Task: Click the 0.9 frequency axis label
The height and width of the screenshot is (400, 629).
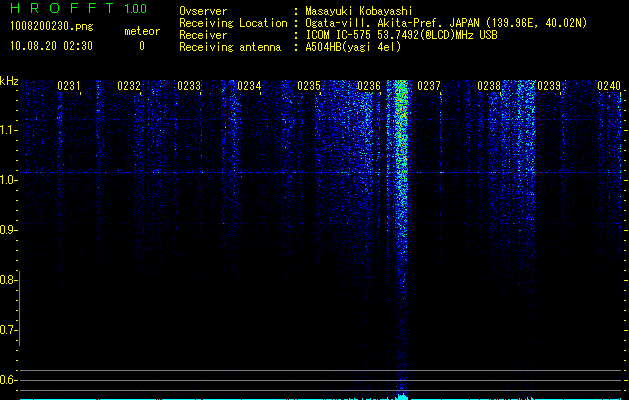Action: click(x=8, y=230)
